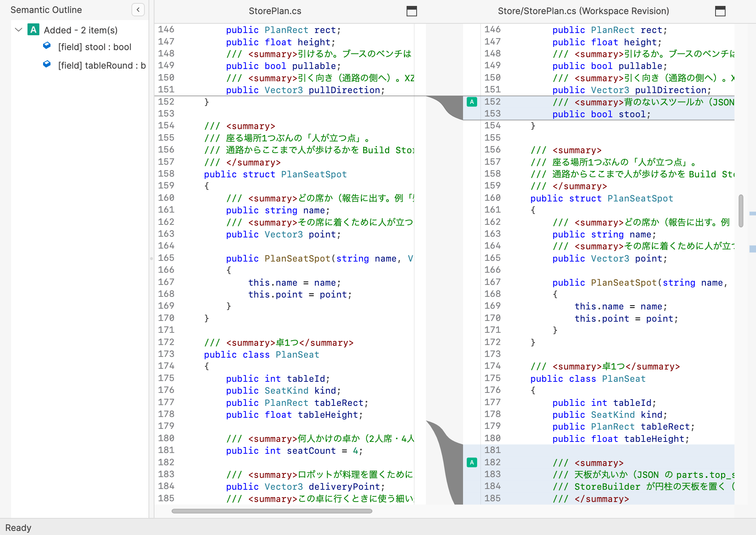
Task: Click the Added marker at line 152
Action: 472,102
